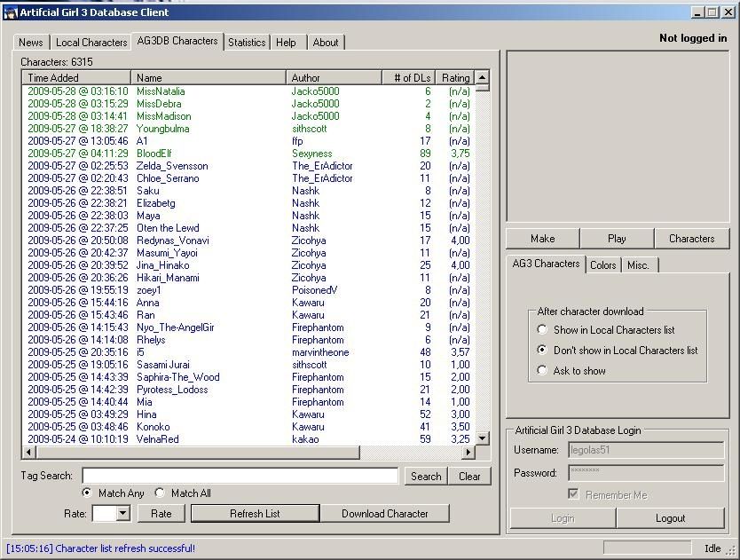Click the Tag Search input field
Screen dimensions: 740x560
point(240,476)
